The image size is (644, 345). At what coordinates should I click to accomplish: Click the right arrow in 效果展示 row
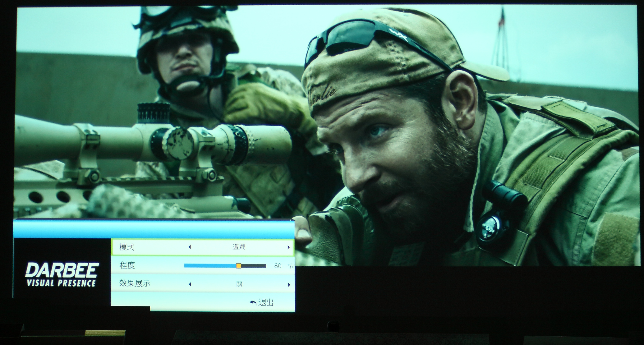(x=289, y=284)
